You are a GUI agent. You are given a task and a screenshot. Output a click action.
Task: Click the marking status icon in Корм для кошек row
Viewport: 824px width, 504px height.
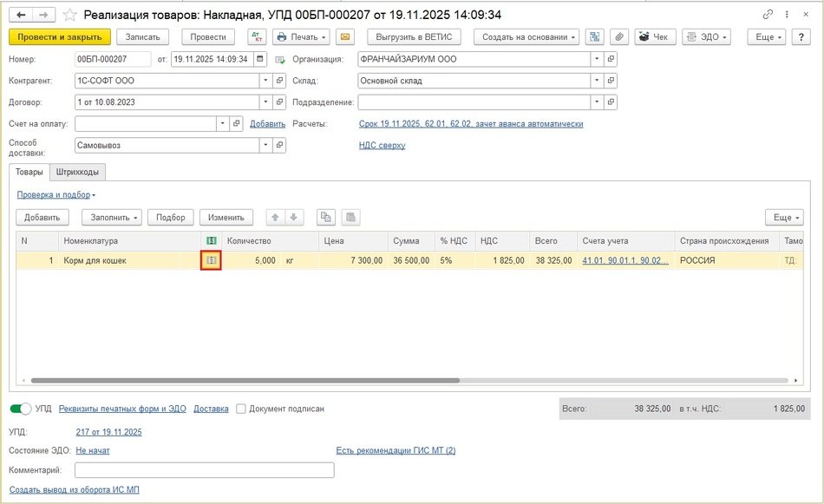(211, 260)
